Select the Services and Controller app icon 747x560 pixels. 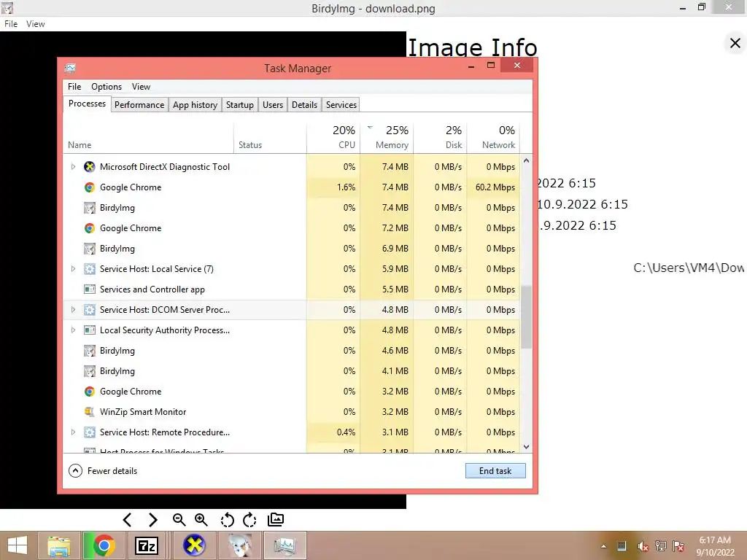(90, 289)
